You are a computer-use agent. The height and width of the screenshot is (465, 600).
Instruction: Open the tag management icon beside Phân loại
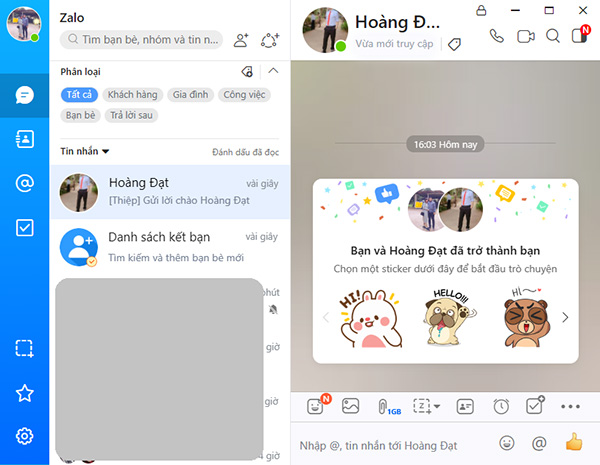pos(247,71)
